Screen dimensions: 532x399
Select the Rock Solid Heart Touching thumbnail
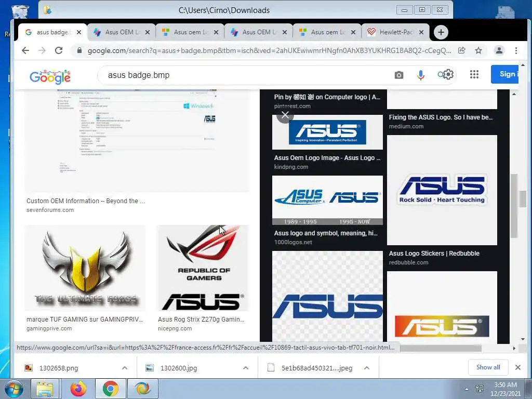442,190
